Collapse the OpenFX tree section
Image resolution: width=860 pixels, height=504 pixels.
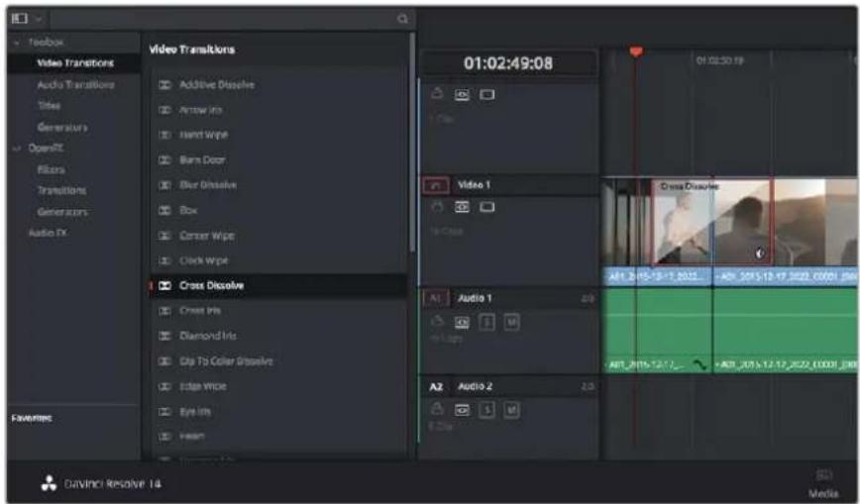click(17, 149)
